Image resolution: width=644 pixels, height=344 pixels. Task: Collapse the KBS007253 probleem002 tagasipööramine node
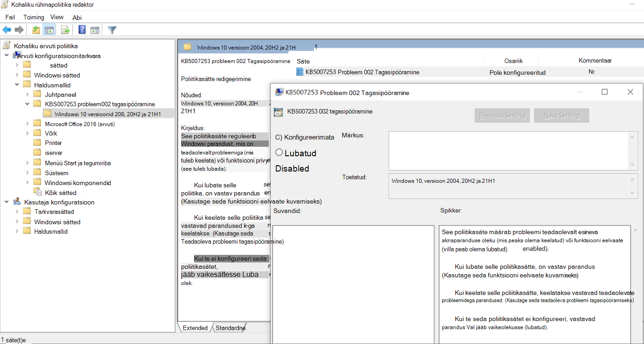click(27, 104)
